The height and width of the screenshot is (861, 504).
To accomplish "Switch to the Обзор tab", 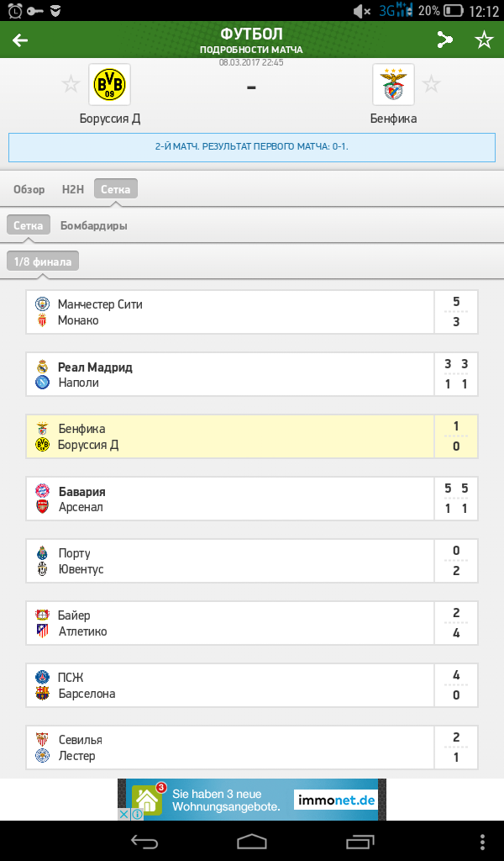I will (x=29, y=189).
